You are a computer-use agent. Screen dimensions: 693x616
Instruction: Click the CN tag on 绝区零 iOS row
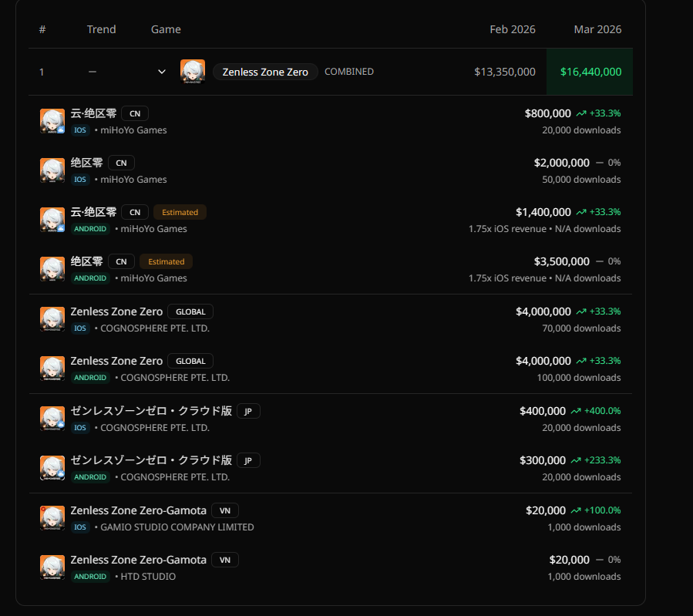121,163
